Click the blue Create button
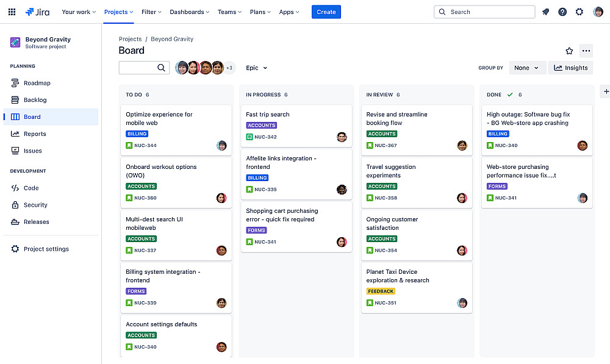 [326, 12]
